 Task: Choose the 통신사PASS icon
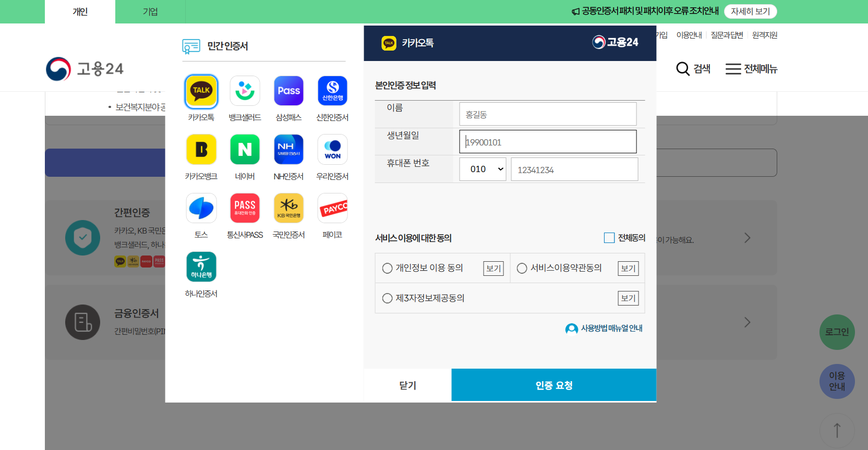(x=245, y=208)
